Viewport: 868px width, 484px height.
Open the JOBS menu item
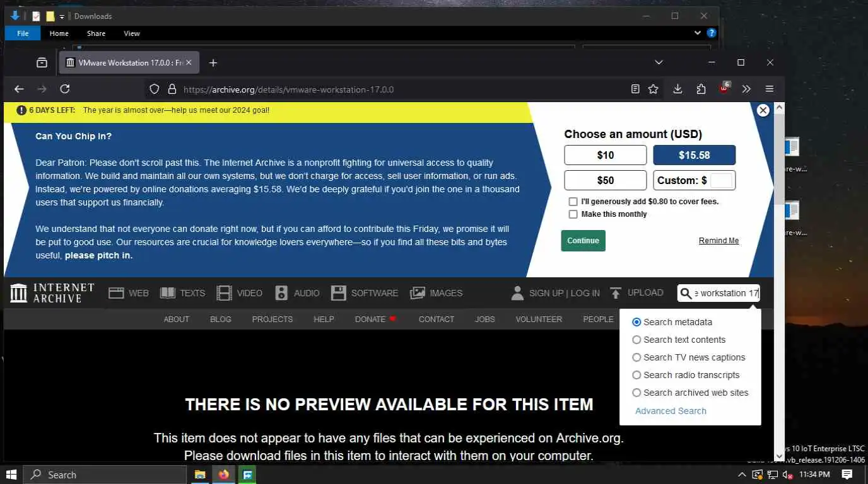(x=485, y=320)
